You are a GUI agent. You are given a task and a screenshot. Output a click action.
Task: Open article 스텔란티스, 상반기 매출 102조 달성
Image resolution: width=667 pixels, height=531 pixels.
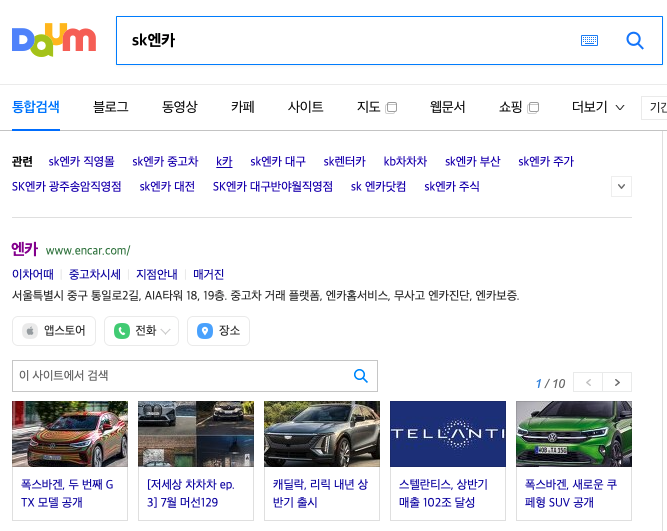click(444, 493)
